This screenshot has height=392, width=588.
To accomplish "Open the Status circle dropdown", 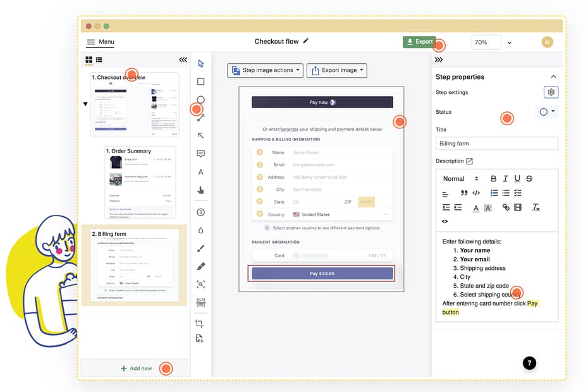I will coord(547,112).
